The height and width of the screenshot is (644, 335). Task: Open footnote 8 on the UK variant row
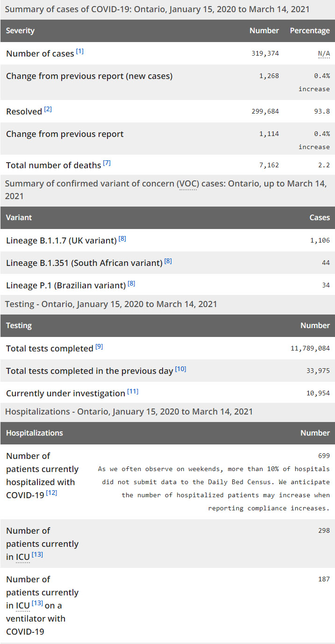point(122,238)
